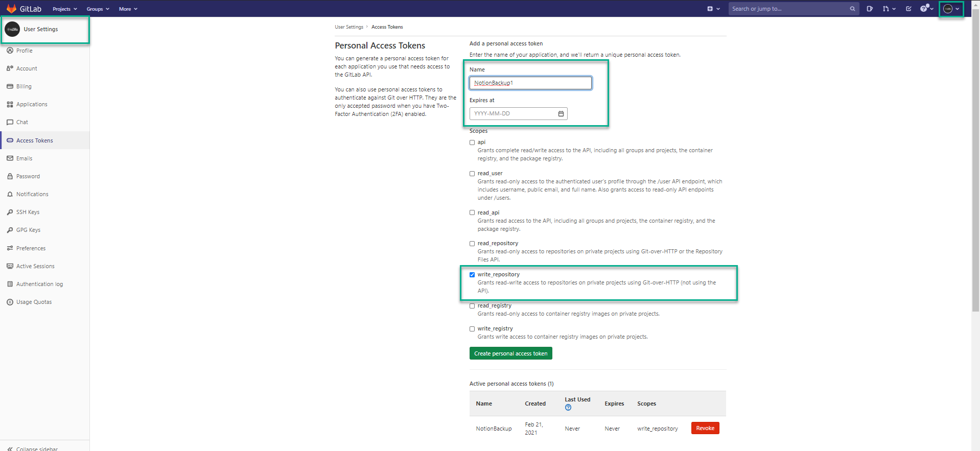Screen dimensions: 980x451
Task: Enable the api scope checkbox
Action: tap(472, 143)
